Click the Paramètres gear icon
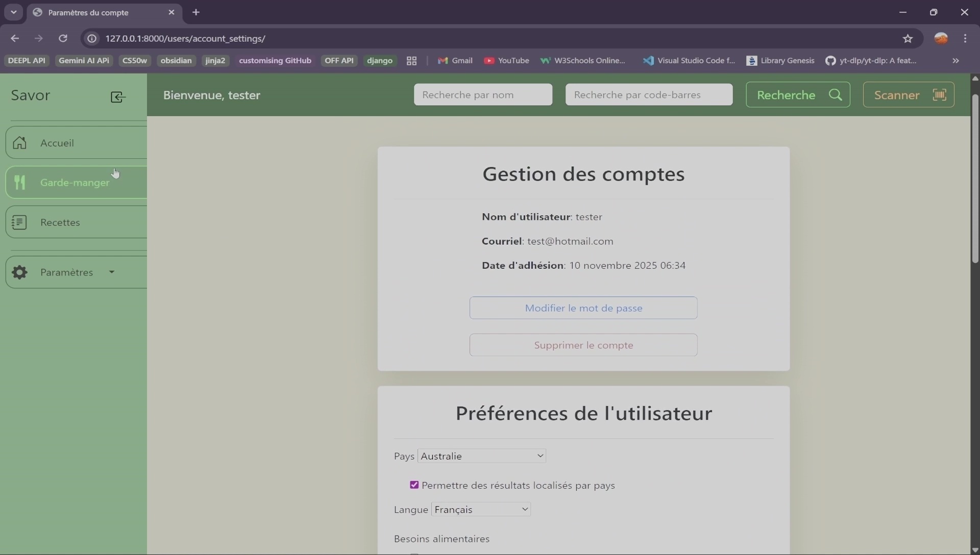 (19, 272)
